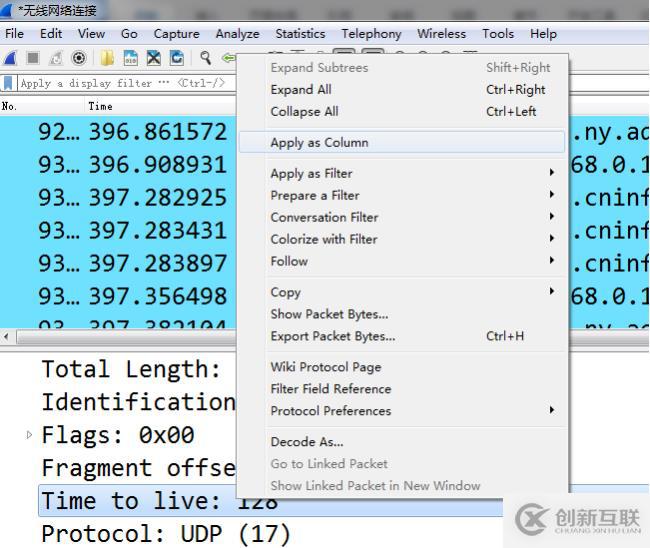Select packet row with time 397.283431
650x548 pixels.
118,230
